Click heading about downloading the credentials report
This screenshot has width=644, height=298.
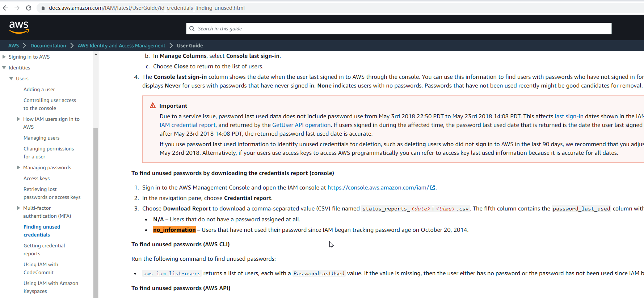pos(233,173)
